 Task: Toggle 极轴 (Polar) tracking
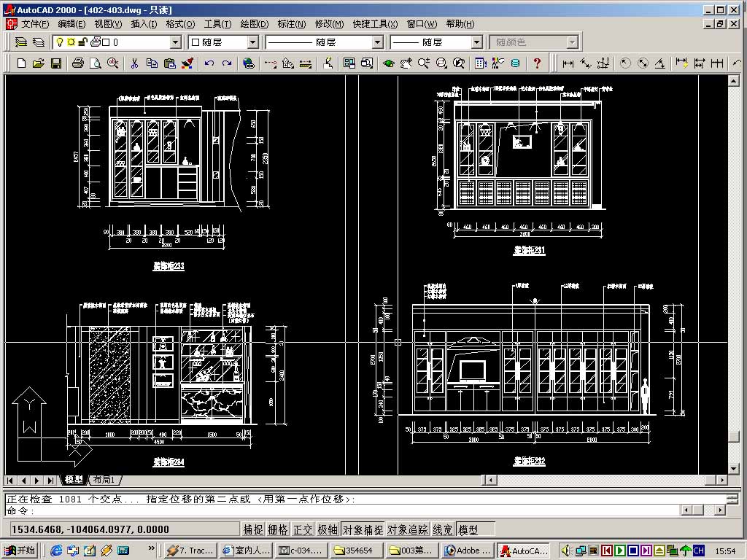pyautogui.click(x=328, y=529)
